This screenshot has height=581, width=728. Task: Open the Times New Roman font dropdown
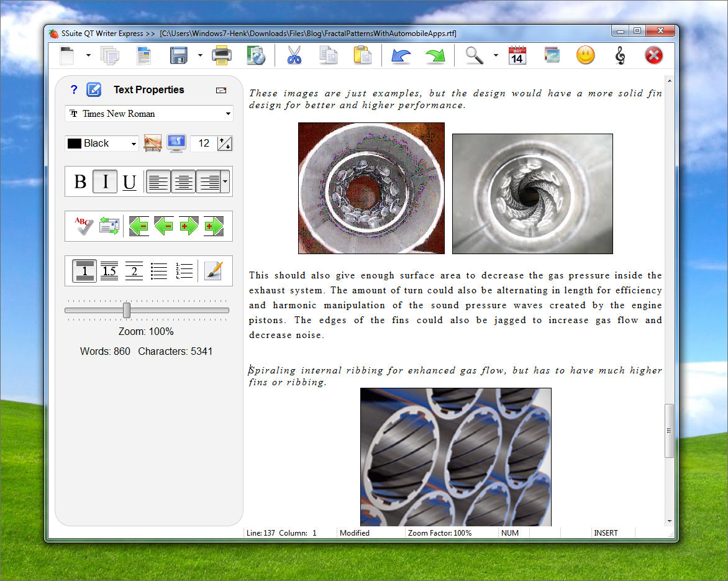(x=228, y=114)
